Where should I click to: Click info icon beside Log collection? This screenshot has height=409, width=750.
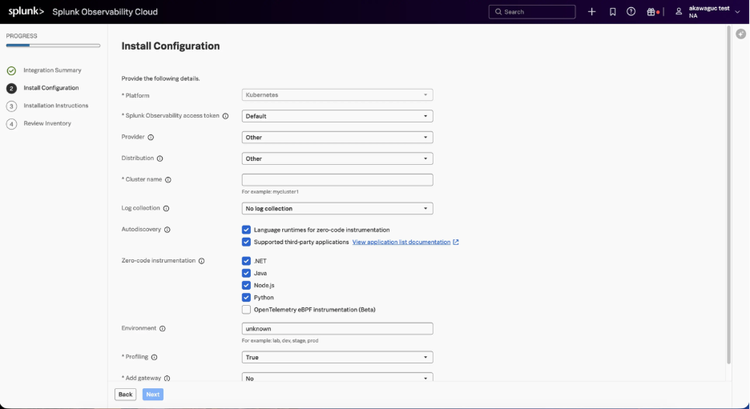tap(166, 209)
